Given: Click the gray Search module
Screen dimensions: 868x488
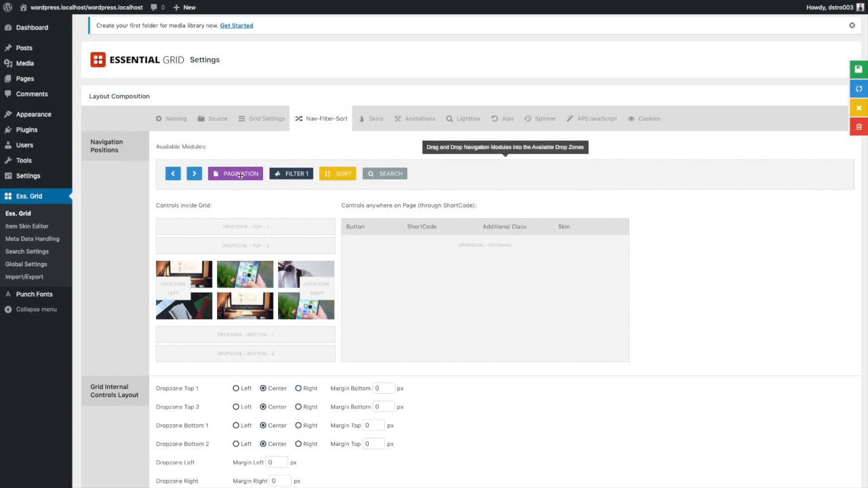Looking at the screenshot, I should (x=384, y=174).
